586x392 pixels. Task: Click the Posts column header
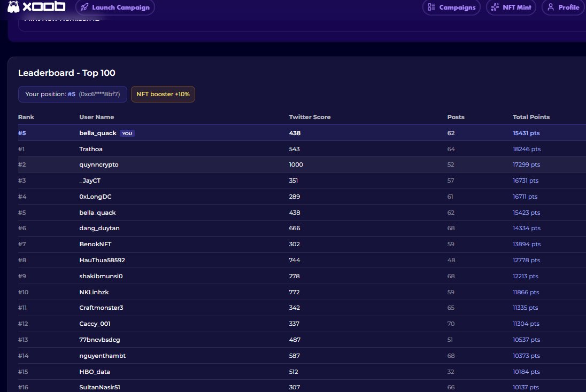(456, 117)
